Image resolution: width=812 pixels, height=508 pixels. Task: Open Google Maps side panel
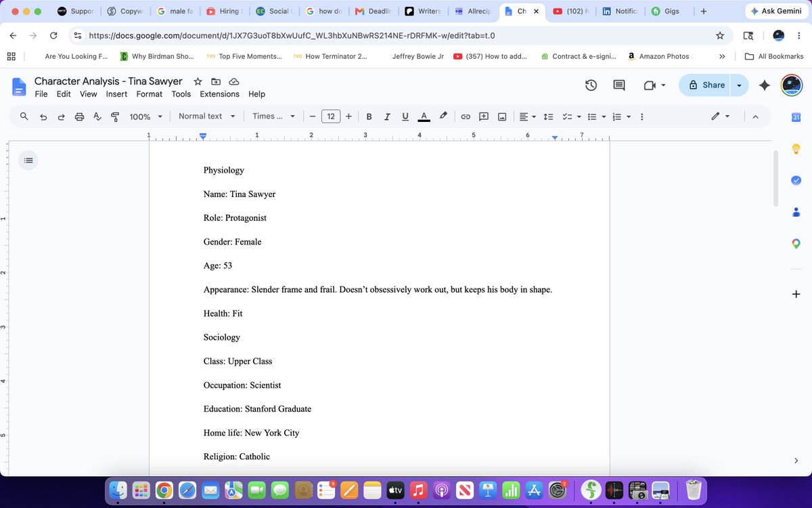coord(796,243)
